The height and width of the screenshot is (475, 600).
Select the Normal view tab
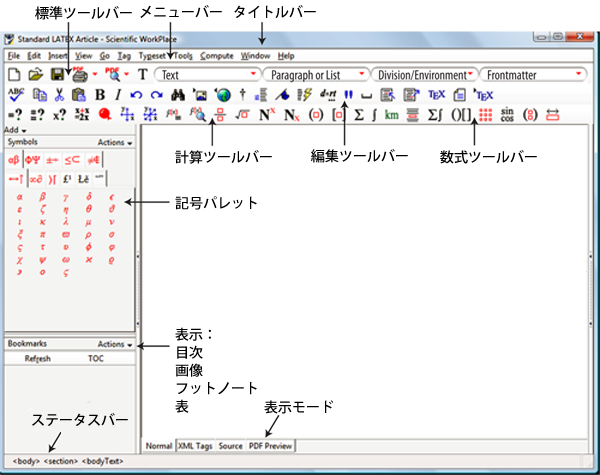[159, 446]
